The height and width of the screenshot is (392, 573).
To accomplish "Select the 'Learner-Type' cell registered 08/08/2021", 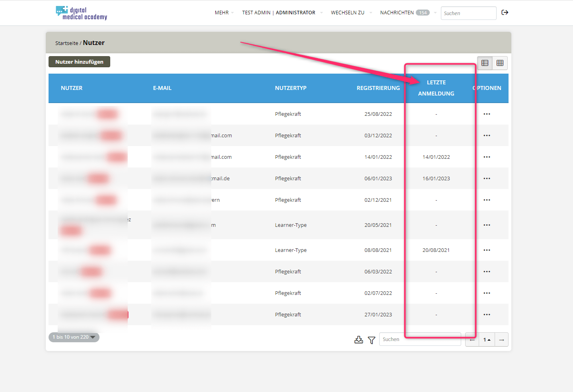I will pyautogui.click(x=290, y=250).
